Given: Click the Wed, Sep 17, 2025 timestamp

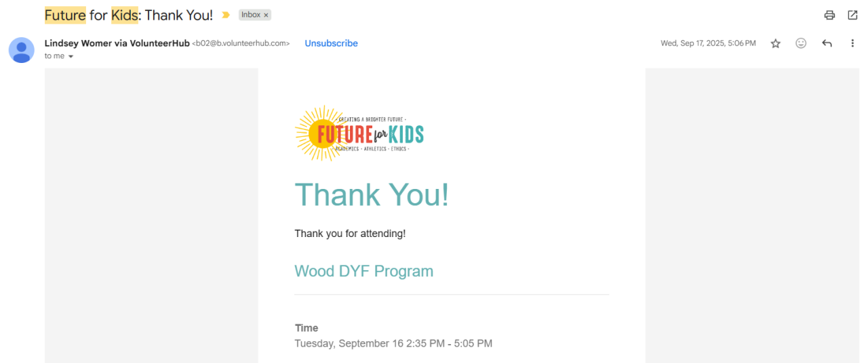Looking at the screenshot, I should pyautogui.click(x=708, y=43).
